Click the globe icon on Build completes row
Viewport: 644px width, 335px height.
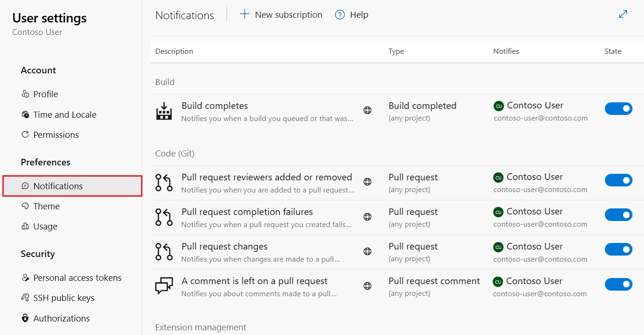coord(368,111)
